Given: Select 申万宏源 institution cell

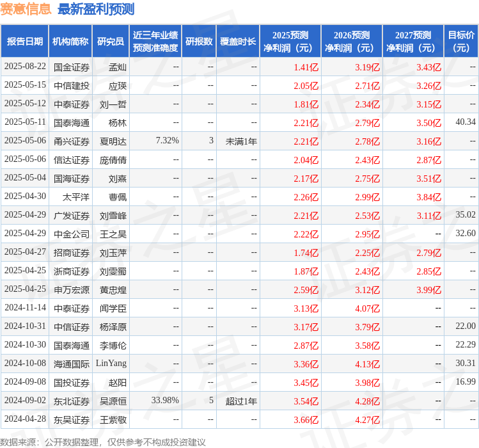Looking at the screenshot, I should pyautogui.click(x=72, y=290).
